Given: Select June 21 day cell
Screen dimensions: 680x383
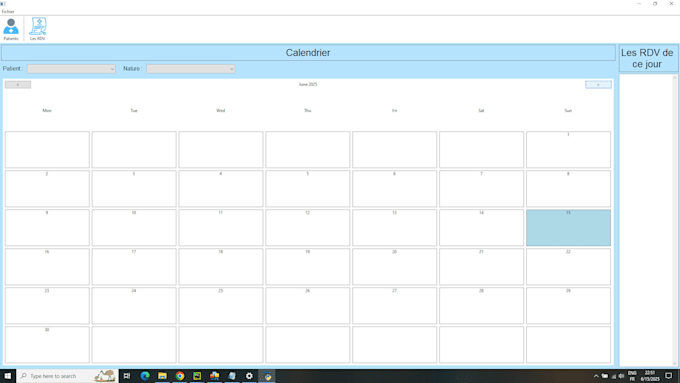Looking at the screenshot, I should click(x=481, y=267).
